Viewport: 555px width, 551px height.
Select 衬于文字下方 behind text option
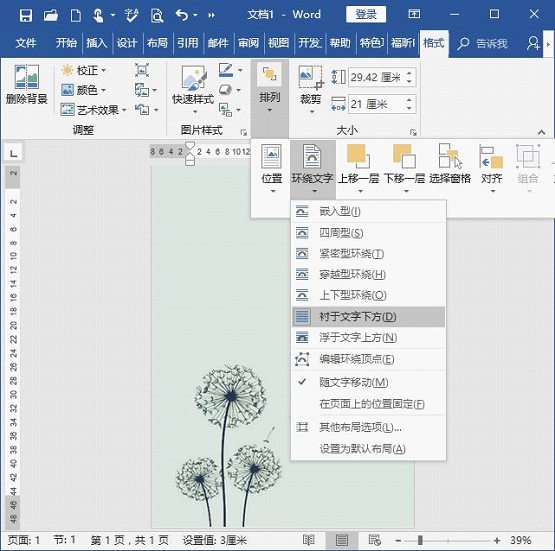[368, 317]
